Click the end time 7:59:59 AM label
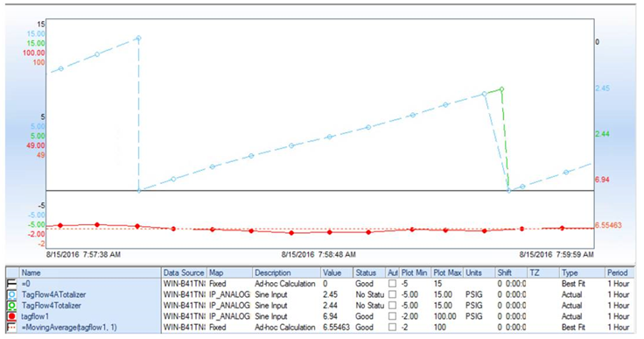 click(x=556, y=255)
